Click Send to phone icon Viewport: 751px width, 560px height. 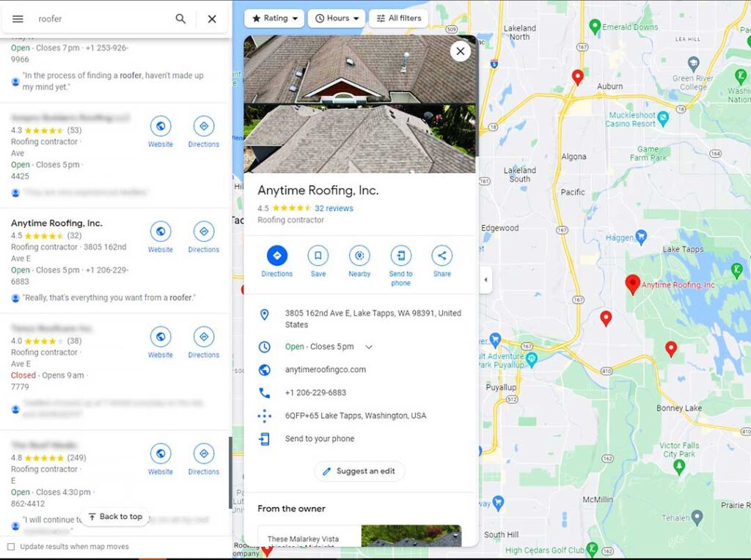400,256
